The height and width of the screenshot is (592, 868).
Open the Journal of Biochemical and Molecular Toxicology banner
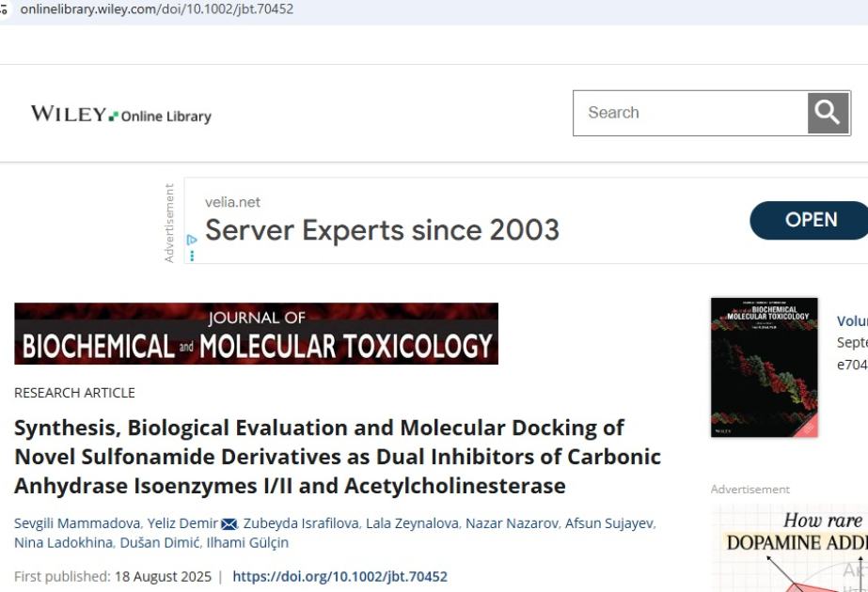point(256,333)
